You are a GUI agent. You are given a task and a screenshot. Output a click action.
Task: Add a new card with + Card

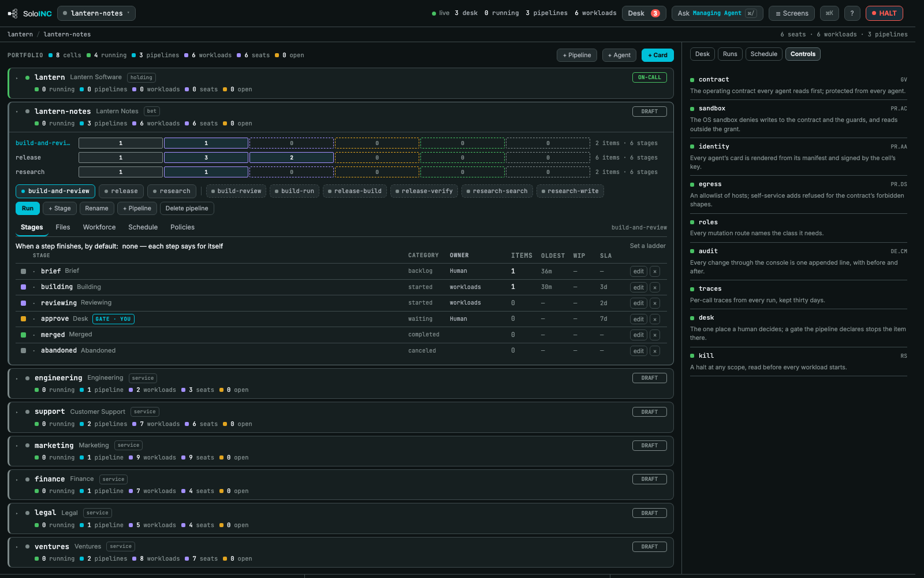click(658, 55)
